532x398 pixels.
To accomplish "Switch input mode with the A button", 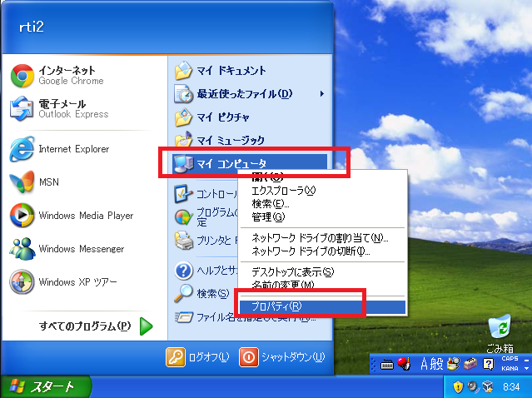I will click(x=424, y=364).
